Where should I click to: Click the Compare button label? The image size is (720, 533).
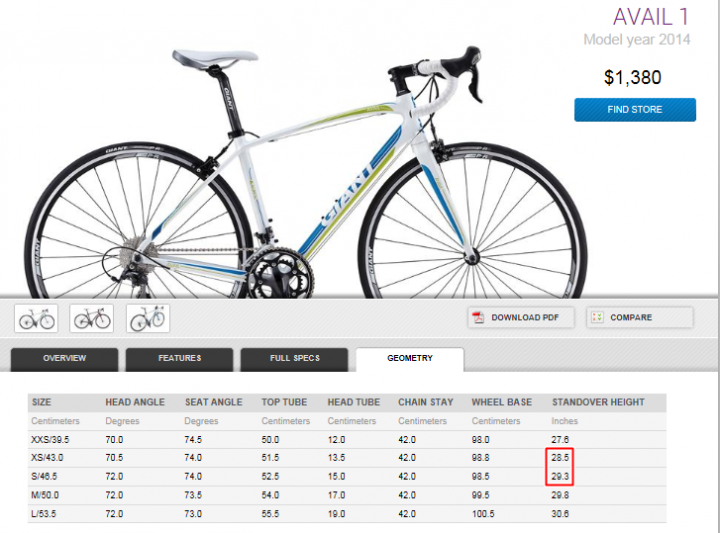tap(631, 318)
